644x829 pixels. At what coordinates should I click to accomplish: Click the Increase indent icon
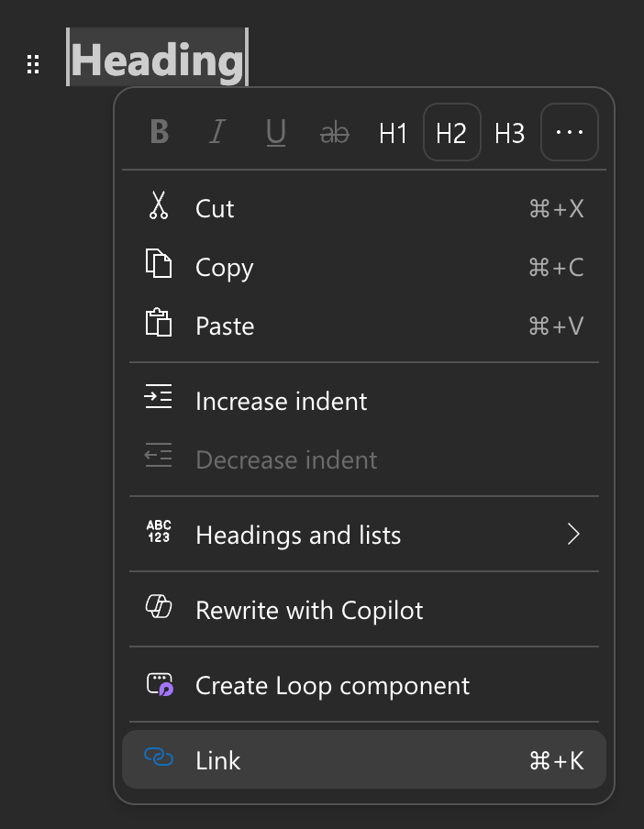click(159, 396)
